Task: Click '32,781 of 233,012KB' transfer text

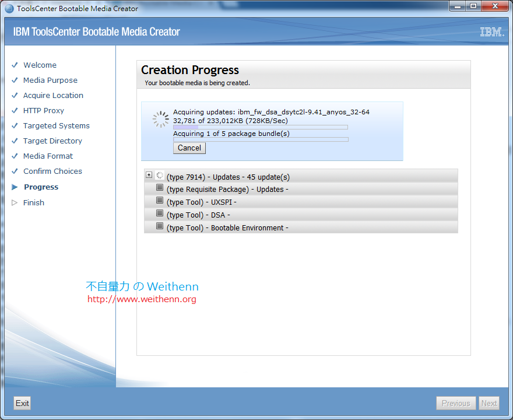Action: pyautogui.click(x=230, y=121)
